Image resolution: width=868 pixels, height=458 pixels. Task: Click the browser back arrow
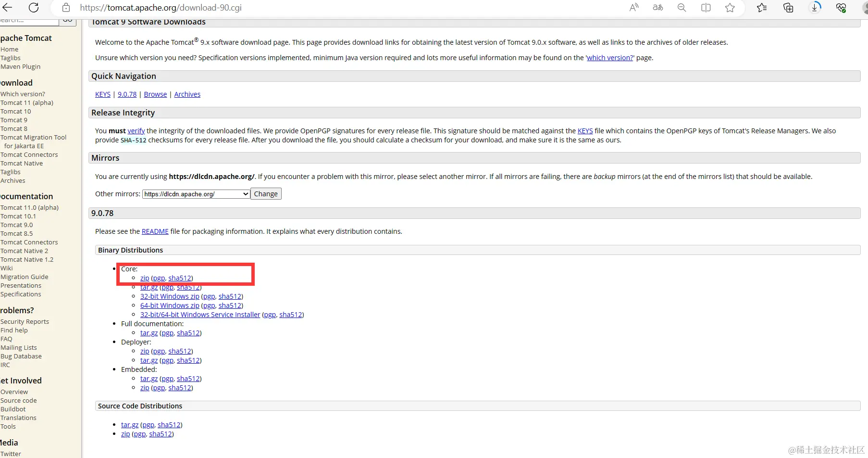[7, 7]
